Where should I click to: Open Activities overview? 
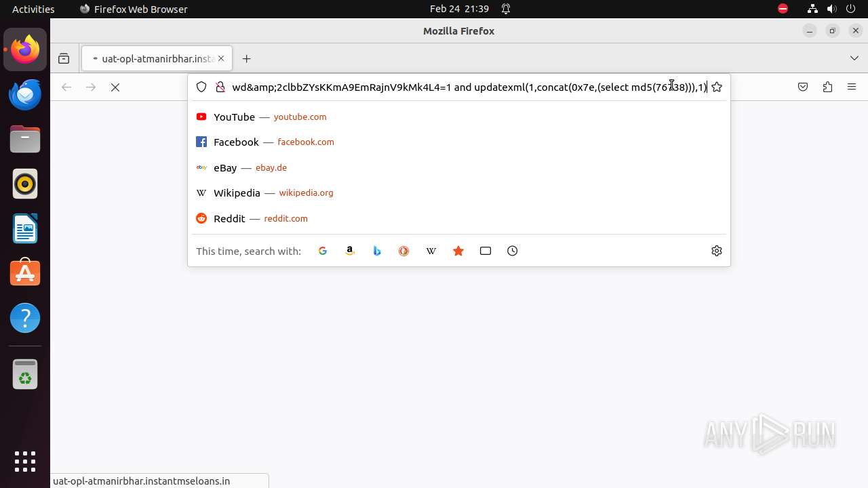[33, 9]
